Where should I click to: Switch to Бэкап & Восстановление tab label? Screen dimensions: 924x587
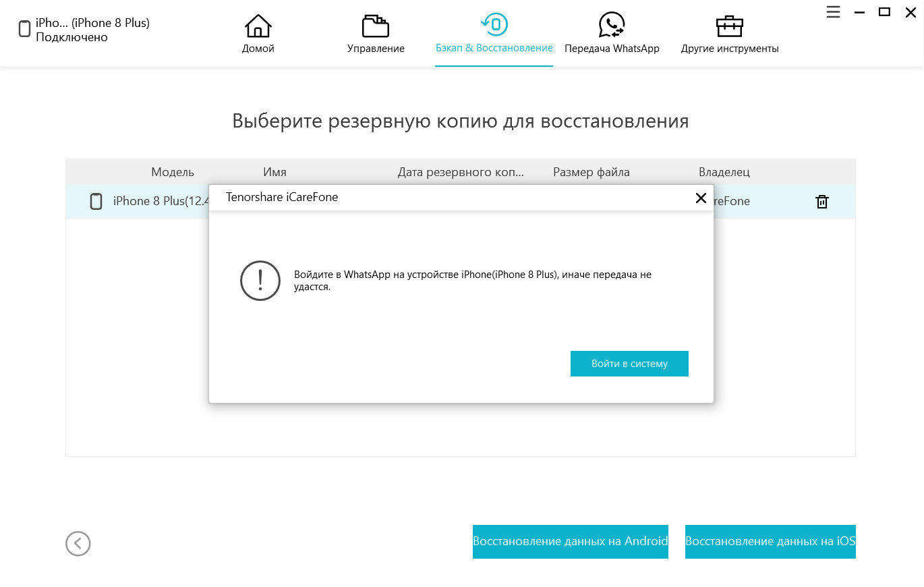click(494, 49)
